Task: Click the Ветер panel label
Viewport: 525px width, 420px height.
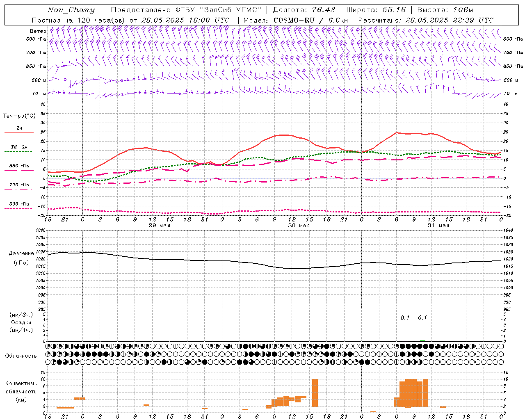Action: (x=38, y=31)
